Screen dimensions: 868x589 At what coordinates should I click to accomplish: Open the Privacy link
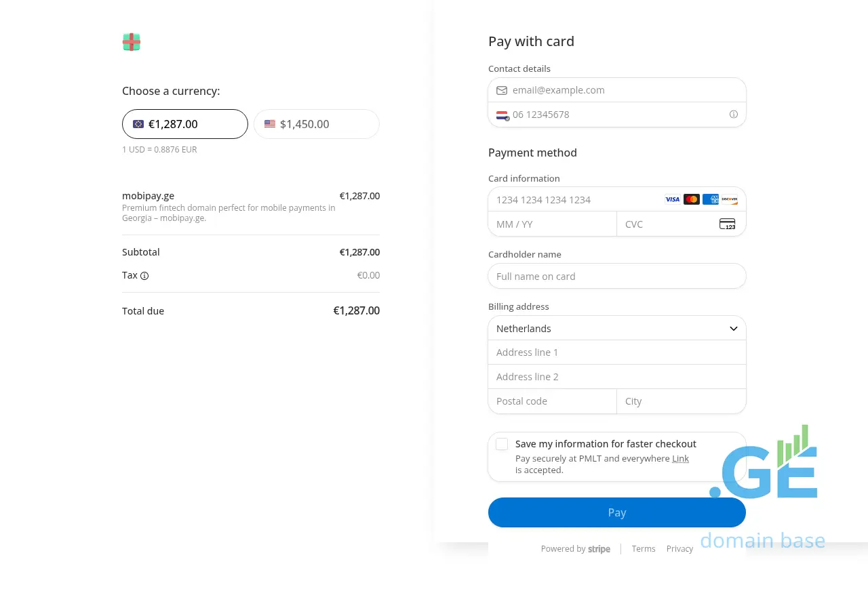(679, 549)
